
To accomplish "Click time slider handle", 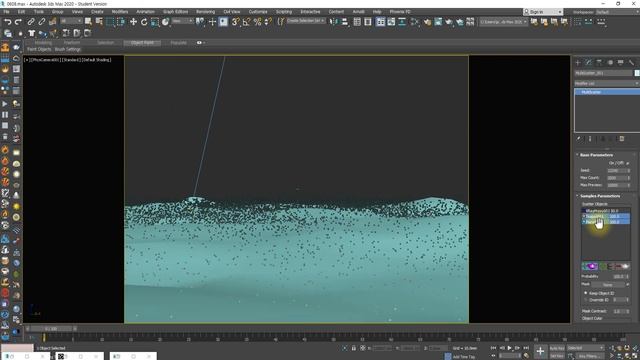I will [x=51, y=329].
